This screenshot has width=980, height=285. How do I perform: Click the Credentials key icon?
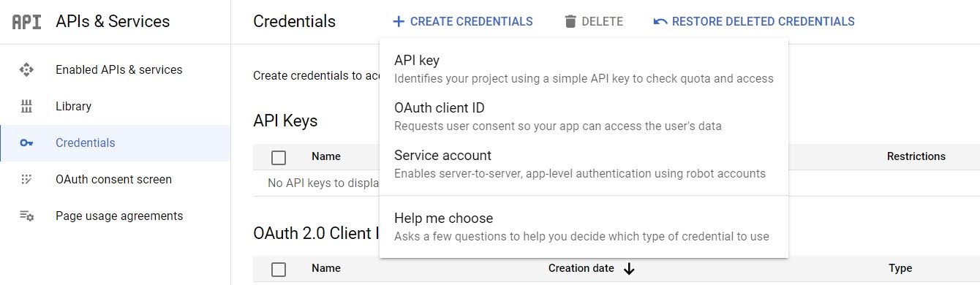(x=27, y=143)
